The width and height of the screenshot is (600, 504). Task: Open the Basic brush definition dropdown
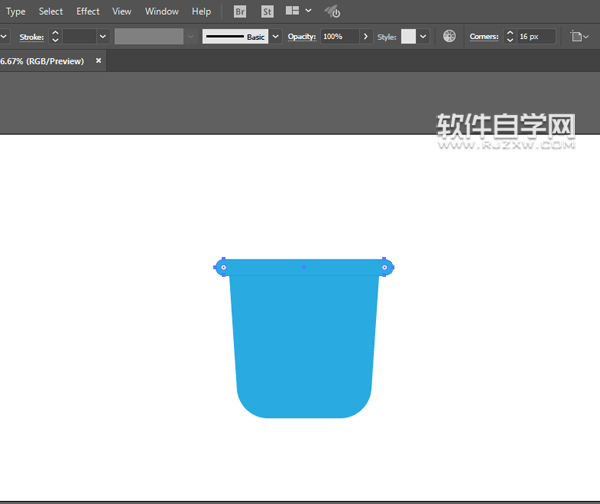[x=276, y=36]
